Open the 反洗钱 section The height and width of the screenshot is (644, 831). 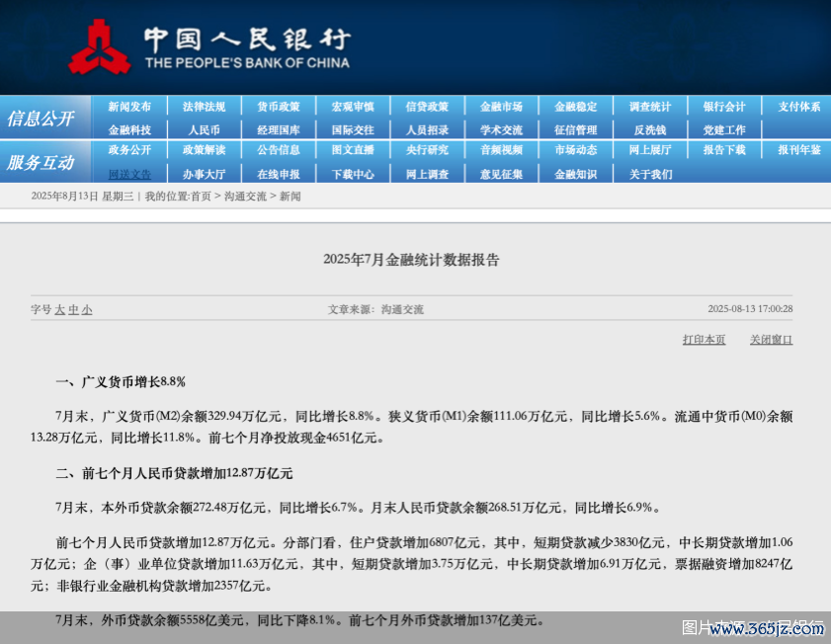(650, 129)
